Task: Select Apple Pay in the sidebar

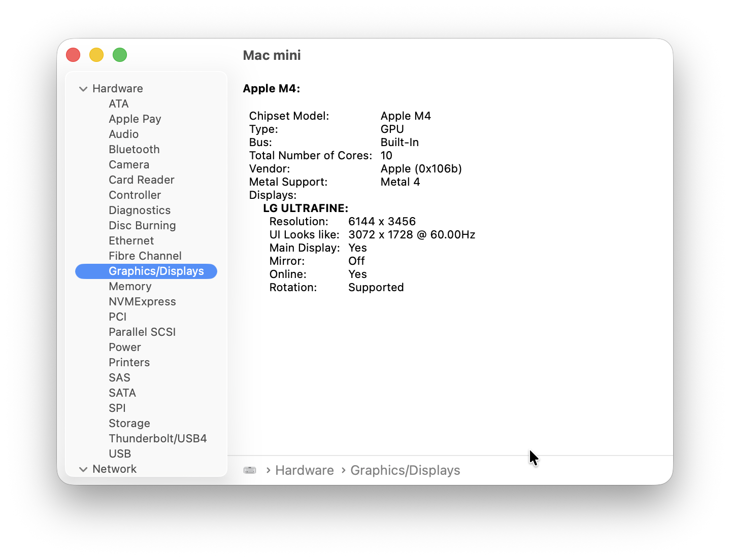Action: (135, 119)
